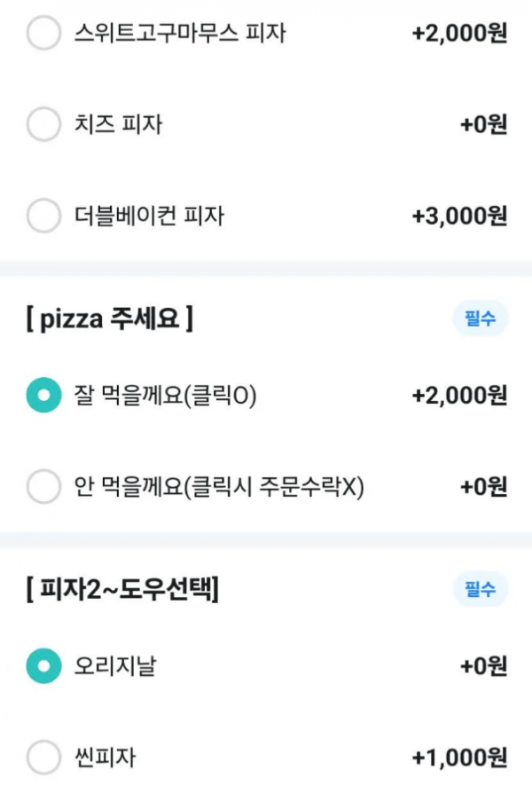Viewport: 532px width, 801px height.
Task: Click the 안 먹을께요(클릭시 주문수락X) label text
Action: [x=219, y=486]
